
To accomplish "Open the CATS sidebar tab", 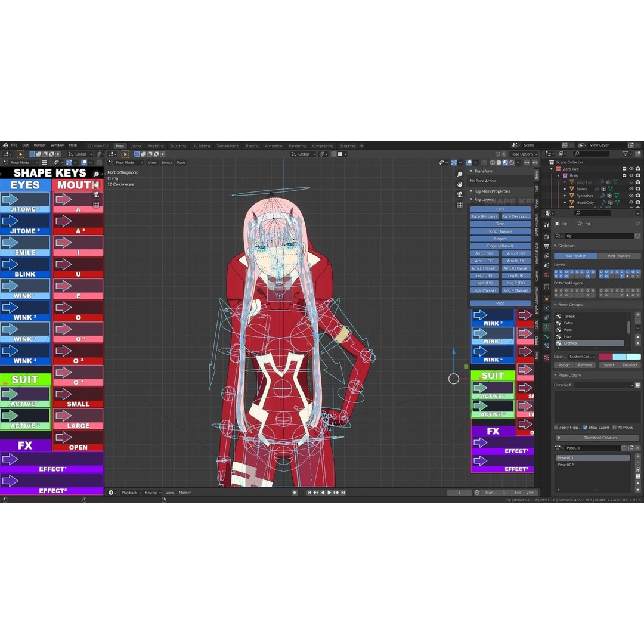I will [537, 325].
